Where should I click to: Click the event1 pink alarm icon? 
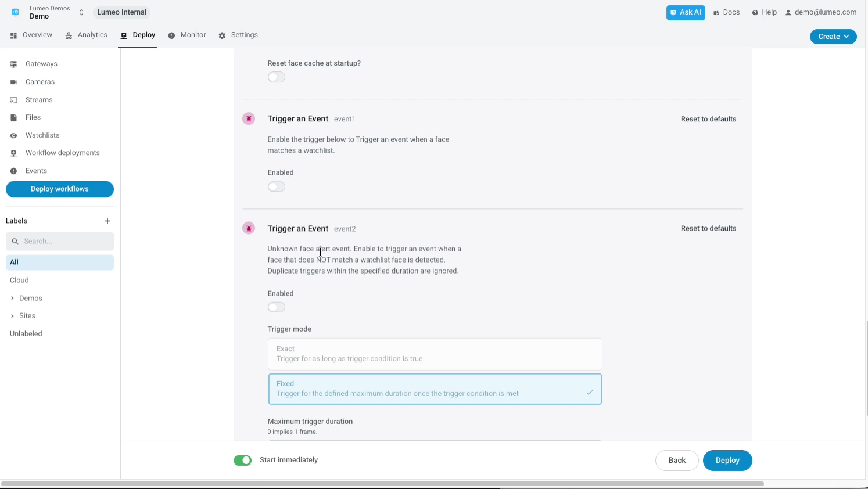click(249, 118)
